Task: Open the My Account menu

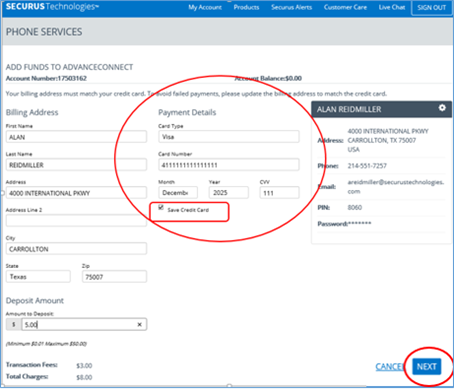Action: (x=205, y=7)
